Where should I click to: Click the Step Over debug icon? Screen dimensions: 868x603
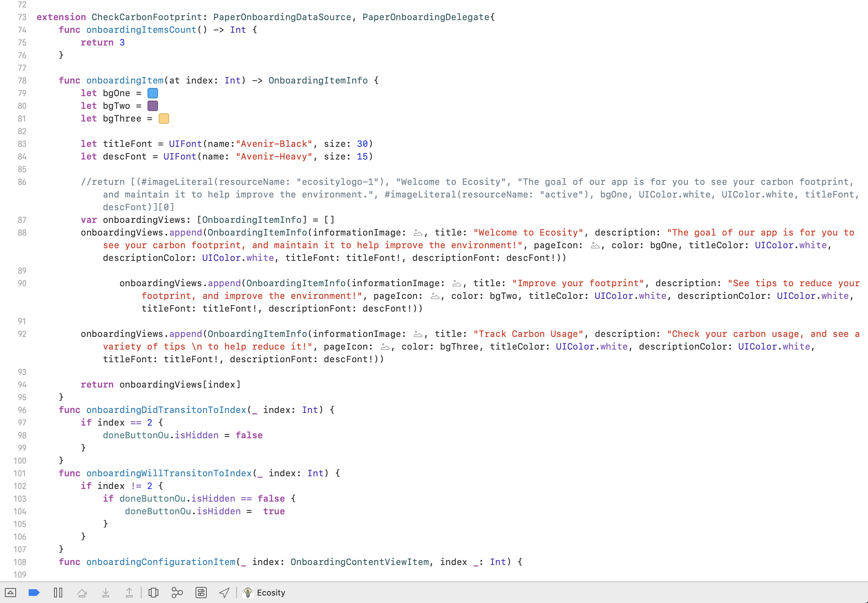(82, 593)
